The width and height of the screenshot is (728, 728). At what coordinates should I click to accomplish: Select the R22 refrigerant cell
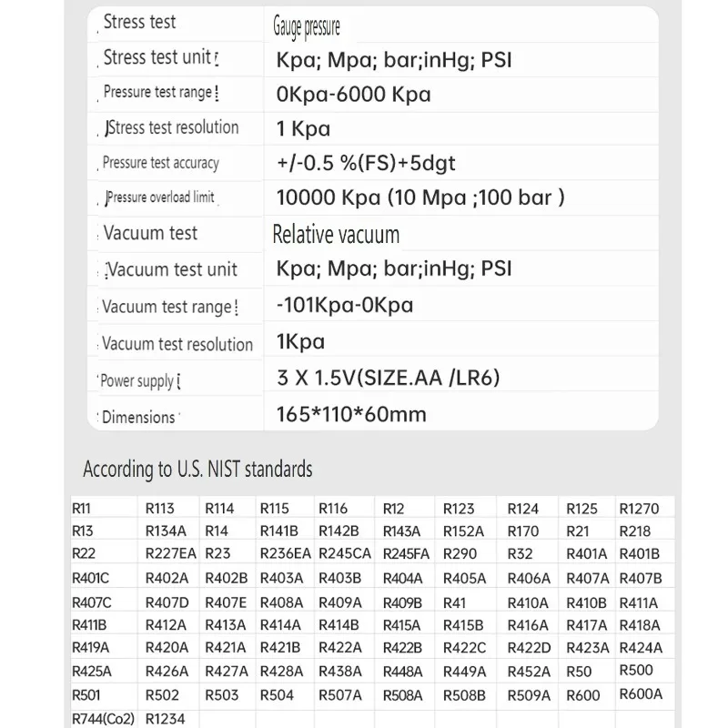point(84,554)
